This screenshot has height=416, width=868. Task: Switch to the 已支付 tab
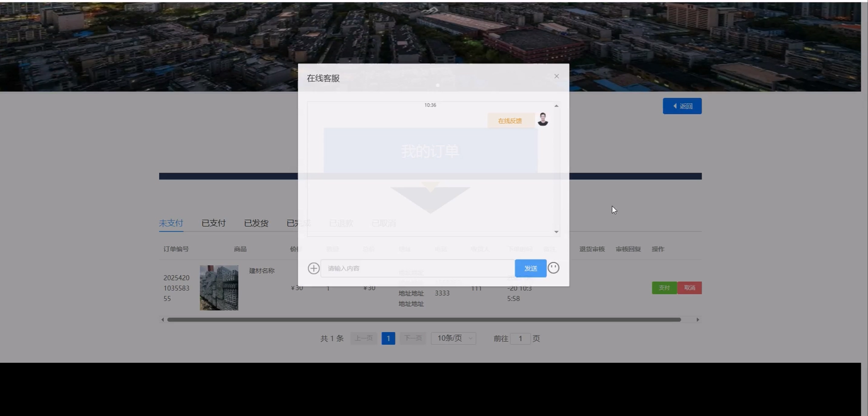click(213, 223)
